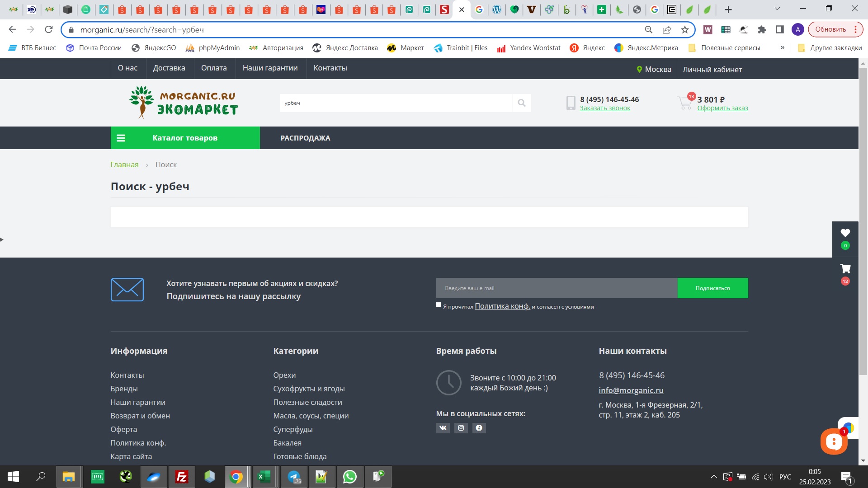
Task: Click the floating cart icon on right sidebar
Action: coord(845,269)
